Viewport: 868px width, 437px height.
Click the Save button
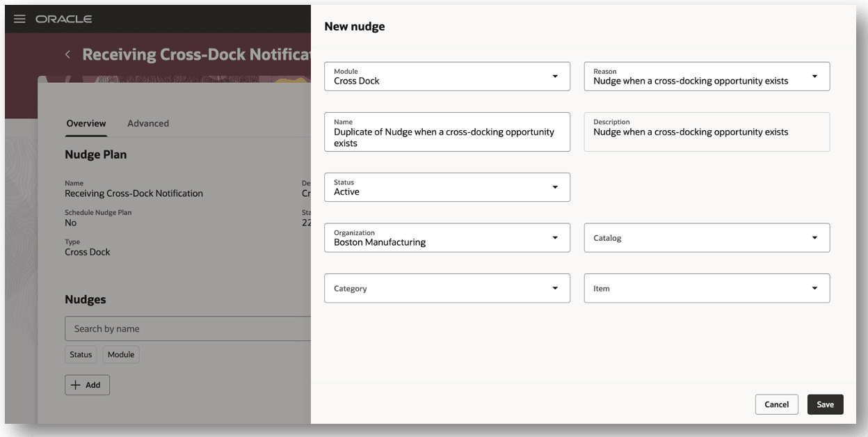point(825,404)
